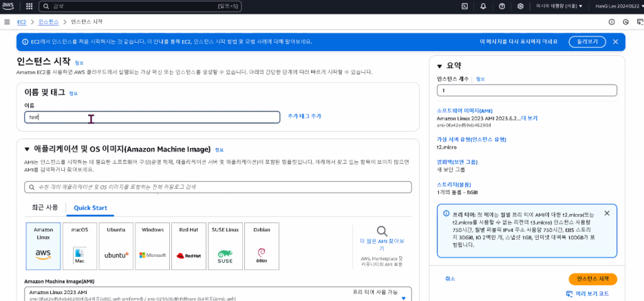Image resolution: width=644 pixels, height=301 pixels.
Task: Open info link beside name and tags
Action: coord(73,94)
